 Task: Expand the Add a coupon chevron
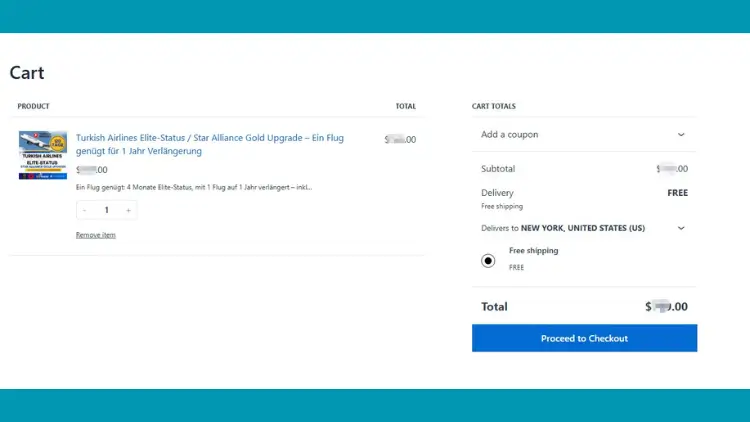[681, 134]
